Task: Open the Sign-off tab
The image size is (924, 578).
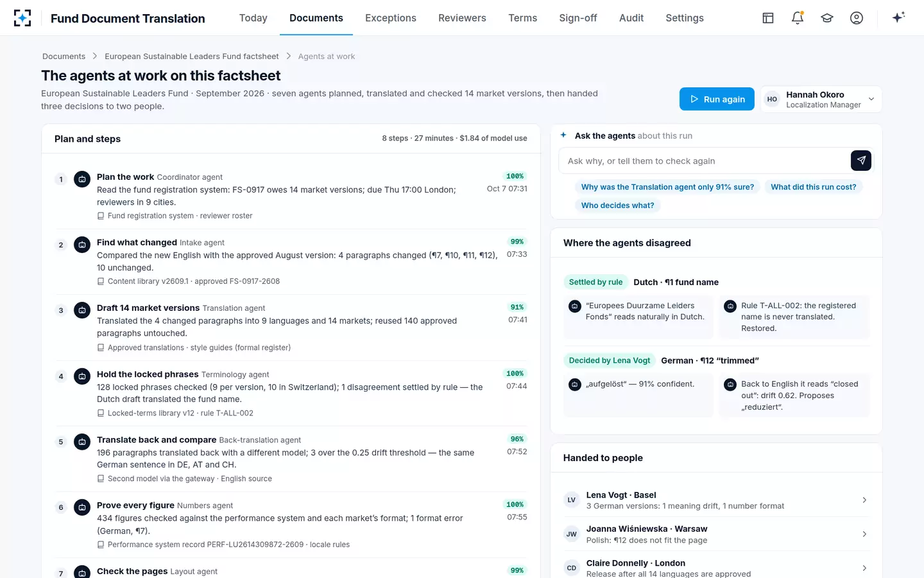Action: coord(578,18)
